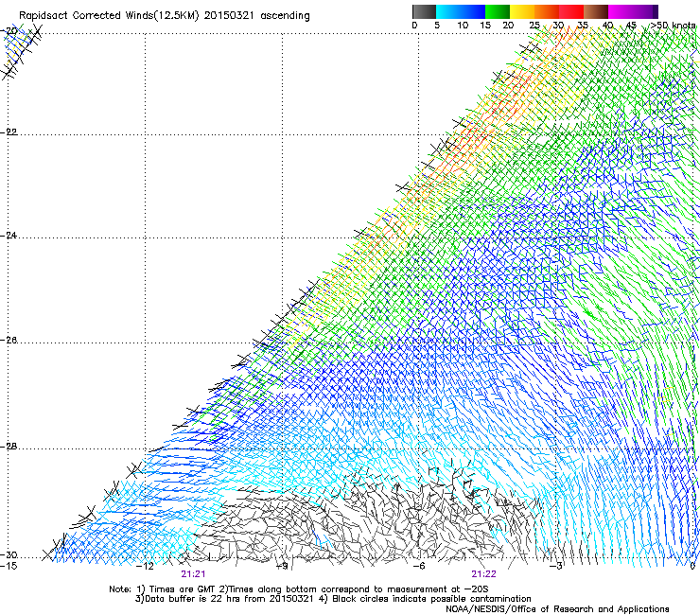
Task: Click the '-24' latitude axis label
Action: coord(9,235)
